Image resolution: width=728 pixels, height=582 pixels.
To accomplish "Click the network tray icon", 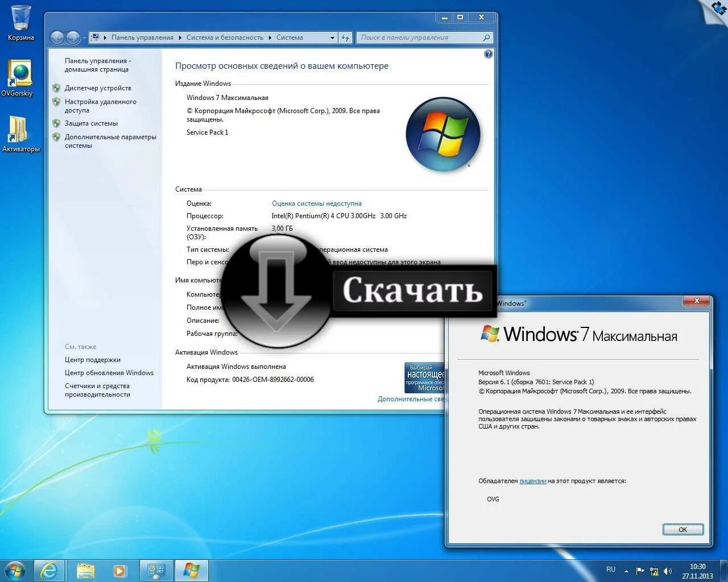I will (654, 571).
